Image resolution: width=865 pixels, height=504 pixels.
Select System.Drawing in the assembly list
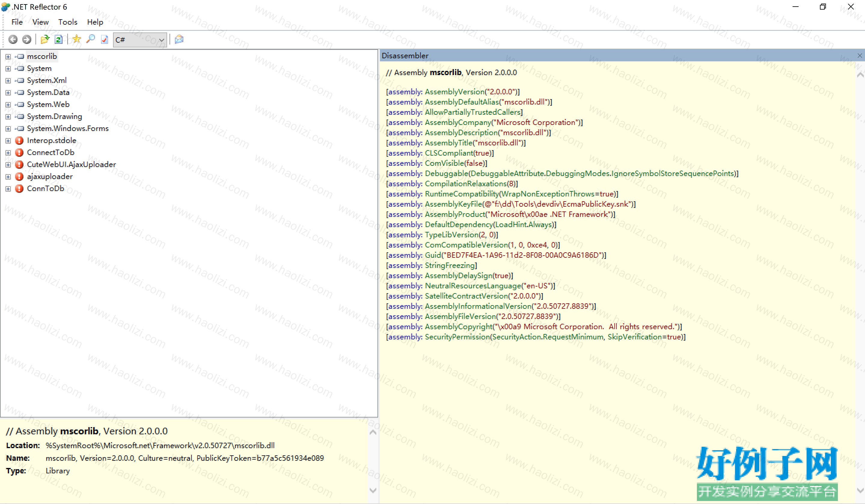(x=55, y=116)
